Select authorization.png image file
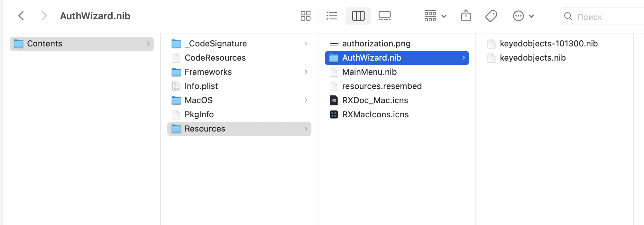Viewport: 644px width, 225px height. 376,44
